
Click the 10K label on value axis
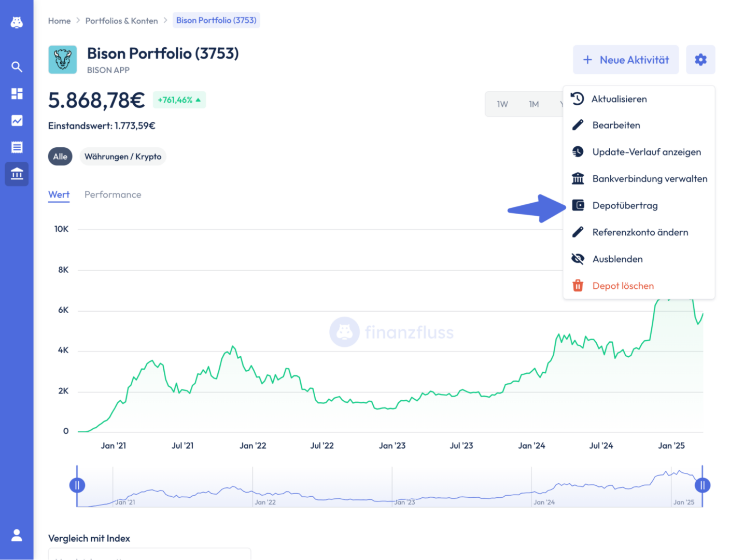[61, 229]
